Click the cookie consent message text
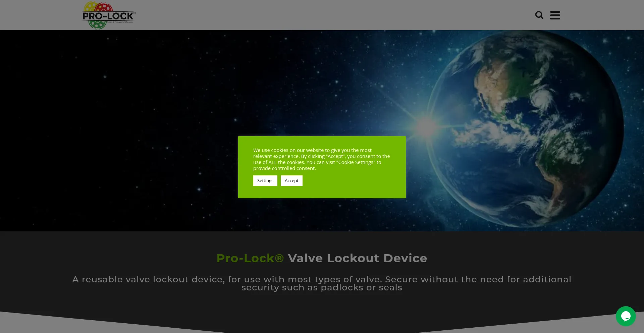Screen dimensions: 644x333 [x=321, y=159]
